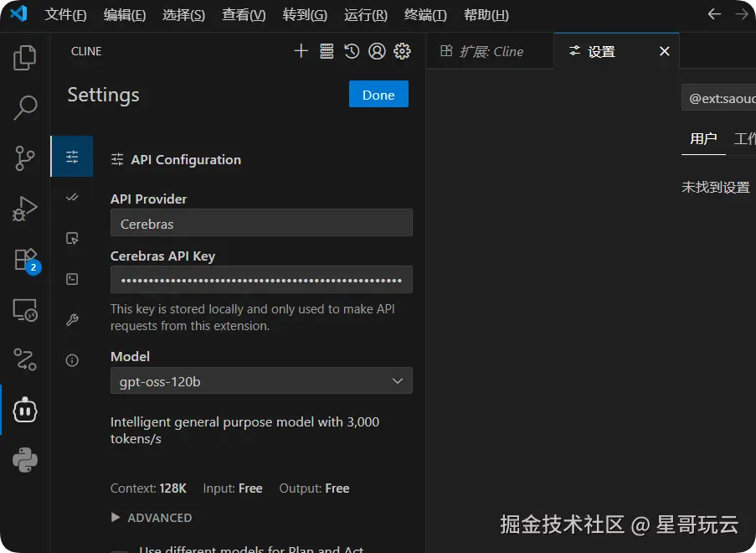Screen dimensions: 756x553
Task: Open Cline task history icon
Action: click(352, 50)
